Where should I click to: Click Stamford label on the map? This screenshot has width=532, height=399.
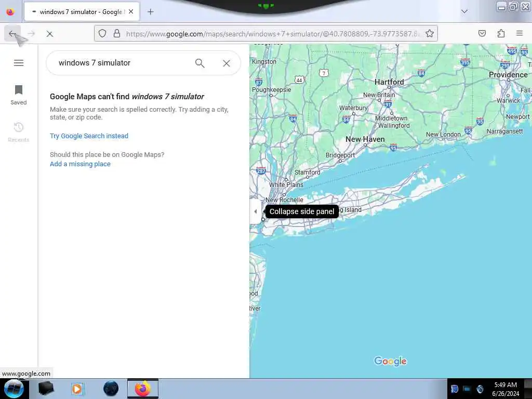307,172
